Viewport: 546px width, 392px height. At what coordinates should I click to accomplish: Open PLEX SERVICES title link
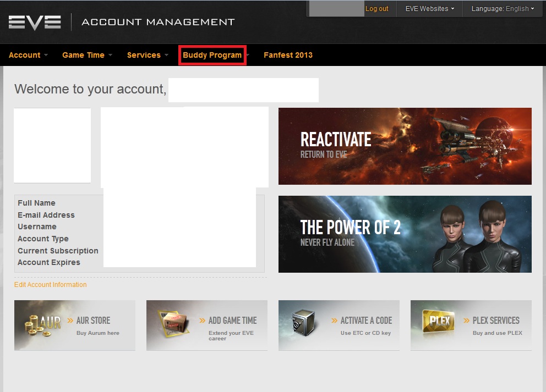(x=496, y=321)
